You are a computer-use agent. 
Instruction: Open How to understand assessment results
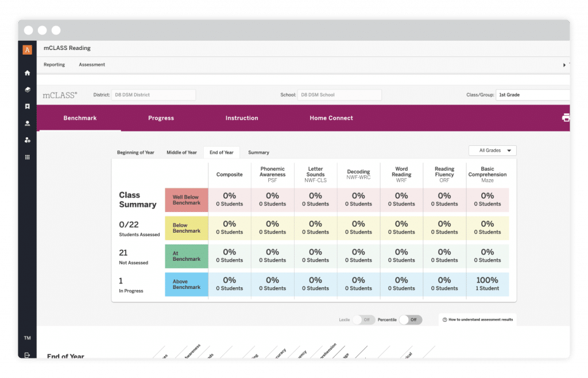(x=477, y=320)
